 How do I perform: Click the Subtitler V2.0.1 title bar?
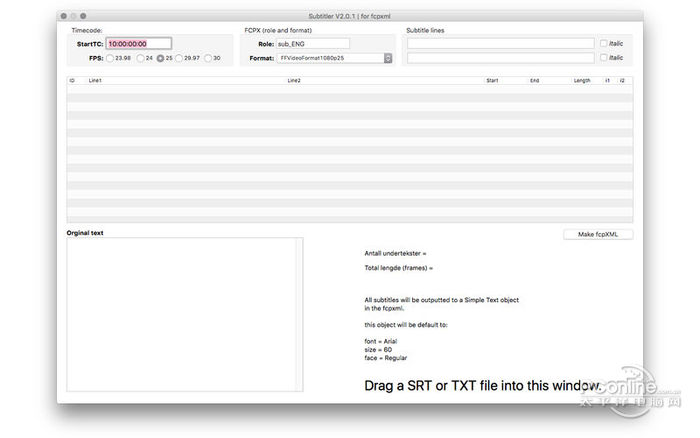350,16
